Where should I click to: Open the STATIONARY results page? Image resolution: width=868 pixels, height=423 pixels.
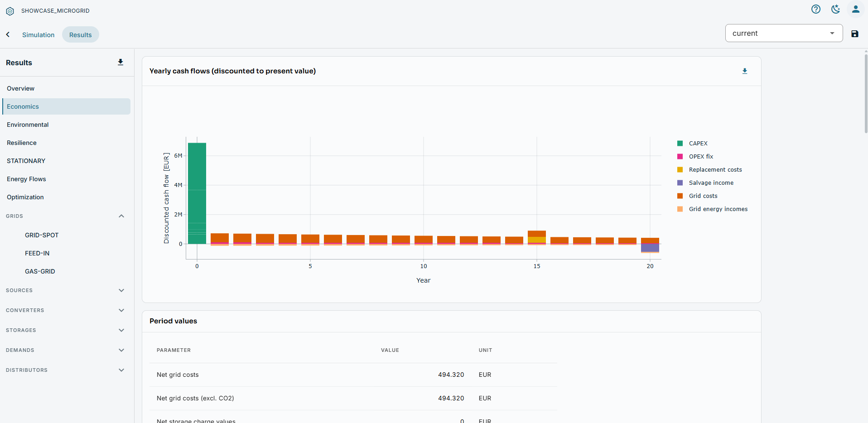click(x=66, y=161)
